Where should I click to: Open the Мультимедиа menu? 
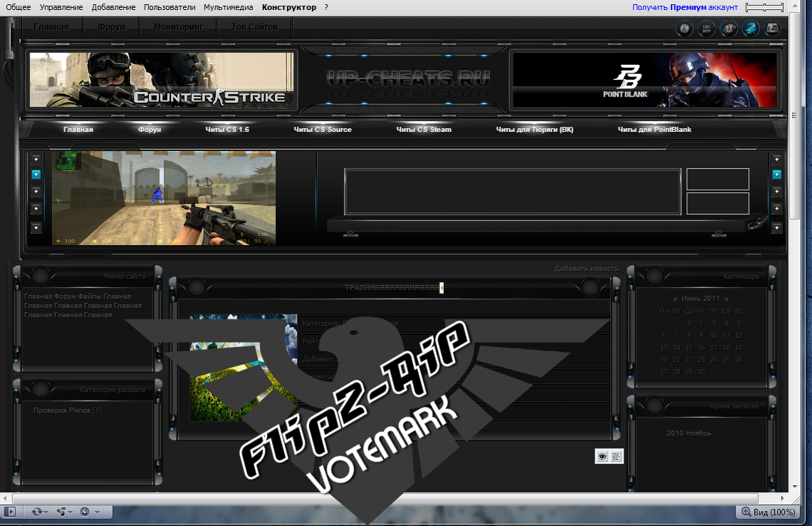tap(229, 7)
